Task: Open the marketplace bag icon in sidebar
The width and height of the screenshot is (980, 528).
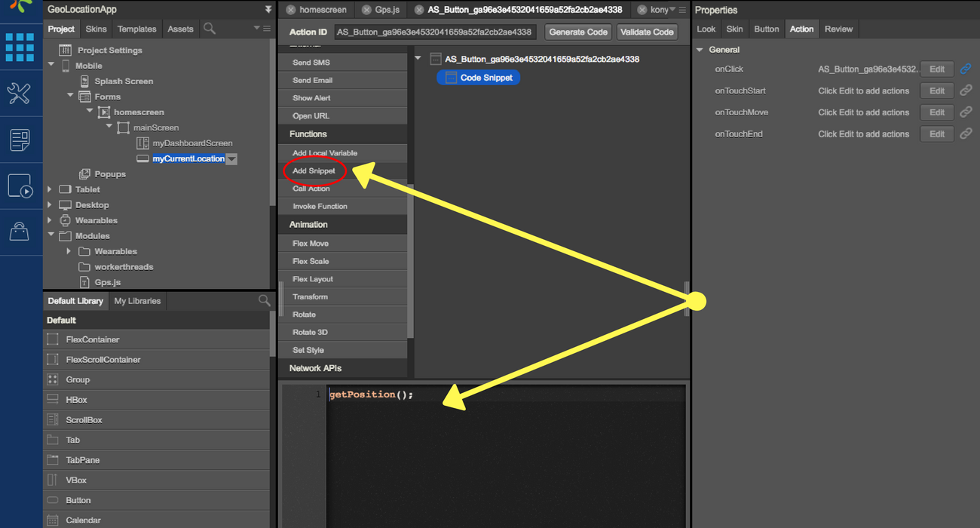Action: pos(20,232)
